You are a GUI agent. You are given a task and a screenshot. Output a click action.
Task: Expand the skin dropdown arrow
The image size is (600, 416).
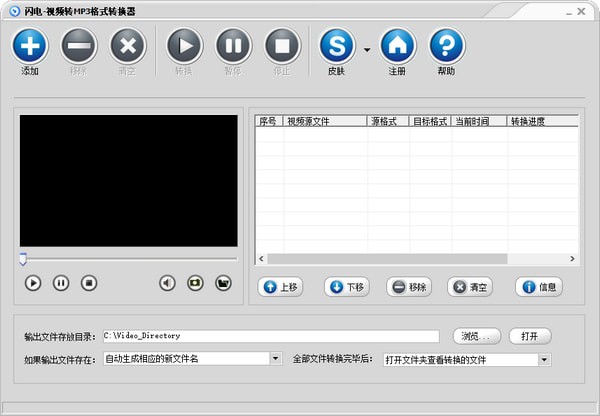coord(367,50)
